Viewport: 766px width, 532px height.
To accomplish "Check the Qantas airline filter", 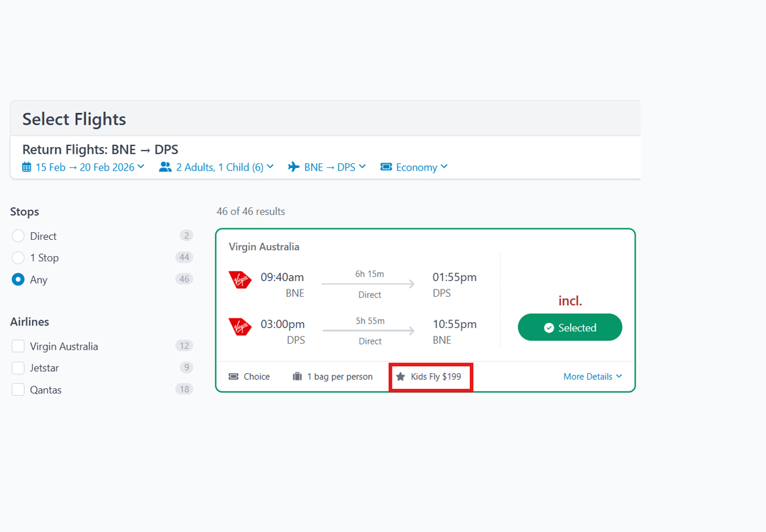I will pyautogui.click(x=18, y=390).
